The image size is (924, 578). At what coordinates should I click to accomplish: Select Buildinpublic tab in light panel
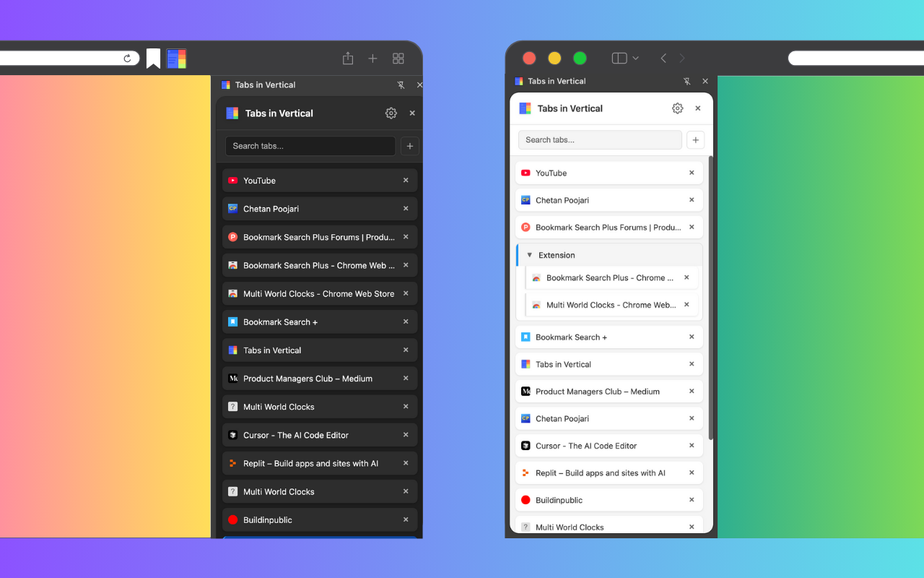pos(609,500)
